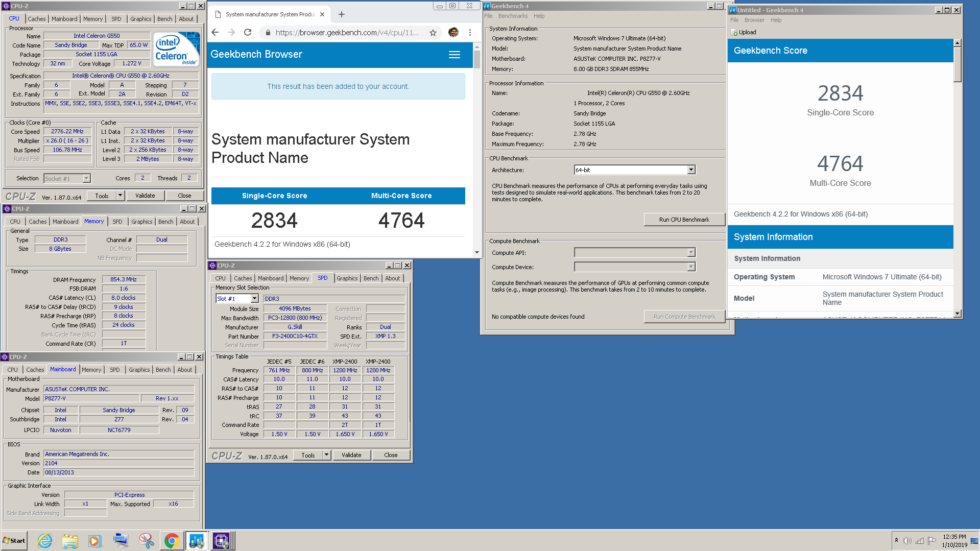Click the Multi-Core Score 4764 in Geekbench result window
Image resolution: width=980 pixels, height=551 pixels.
point(840,164)
